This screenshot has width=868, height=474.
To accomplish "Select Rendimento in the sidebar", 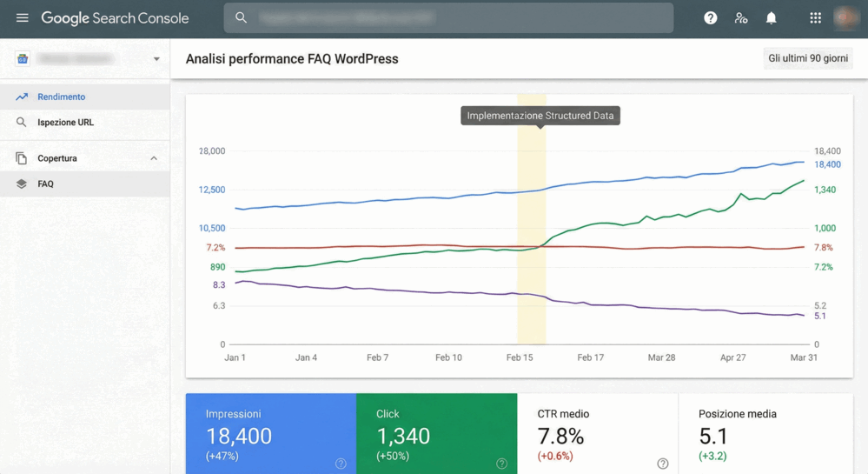I will click(x=84, y=97).
